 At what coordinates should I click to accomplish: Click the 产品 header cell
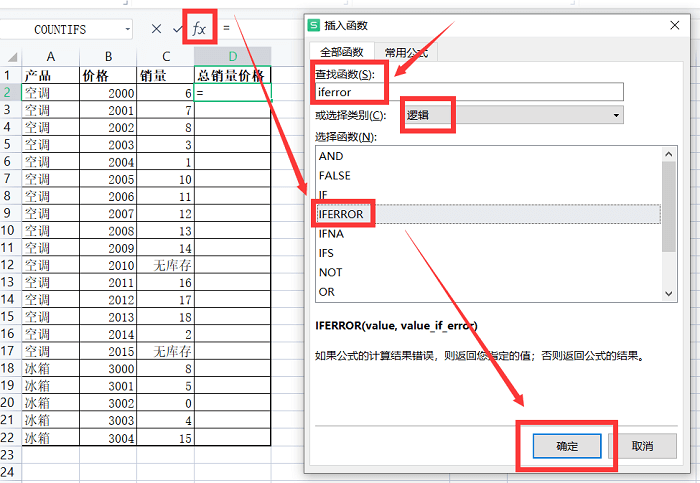coord(50,75)
